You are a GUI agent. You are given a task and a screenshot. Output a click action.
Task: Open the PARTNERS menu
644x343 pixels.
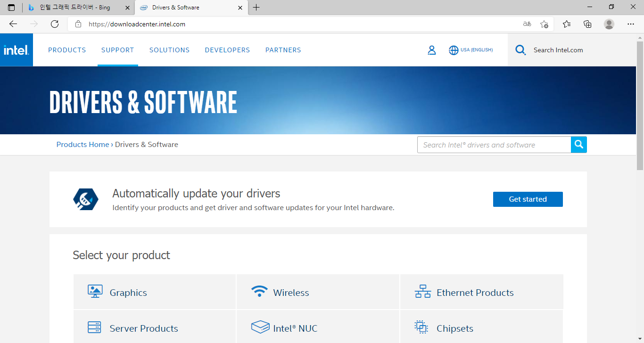(x=283, y=50)
